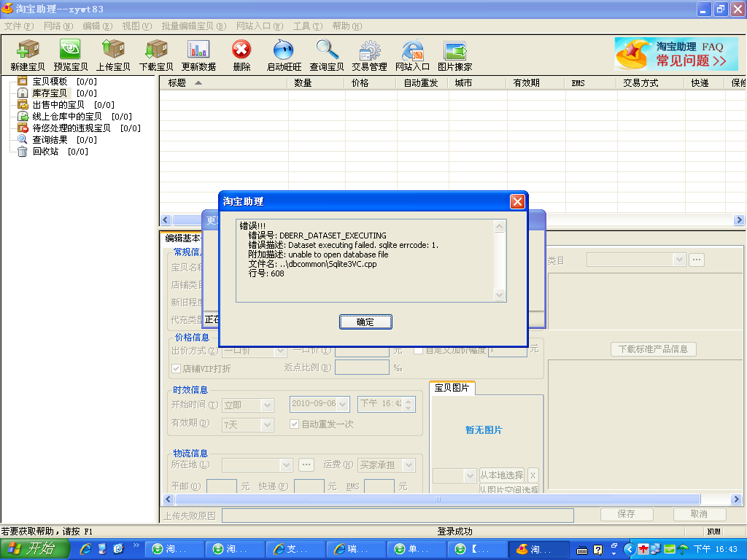Viewport: 747px width, 560px height.
Task: Click 确定 in the error dialog
Action: click(365, 322)
